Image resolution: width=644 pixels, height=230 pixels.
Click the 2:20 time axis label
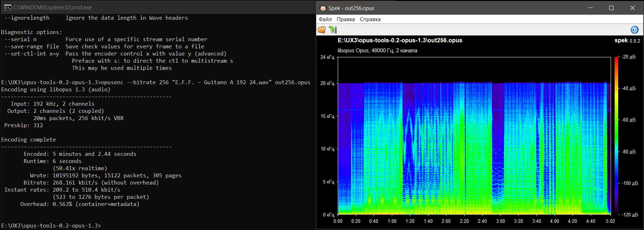[x=464, y=221]
